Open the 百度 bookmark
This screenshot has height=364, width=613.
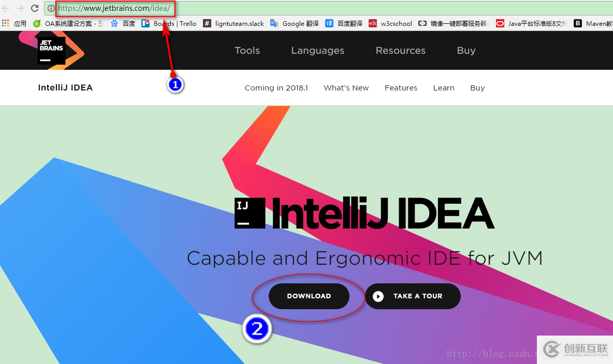(123, 23)
